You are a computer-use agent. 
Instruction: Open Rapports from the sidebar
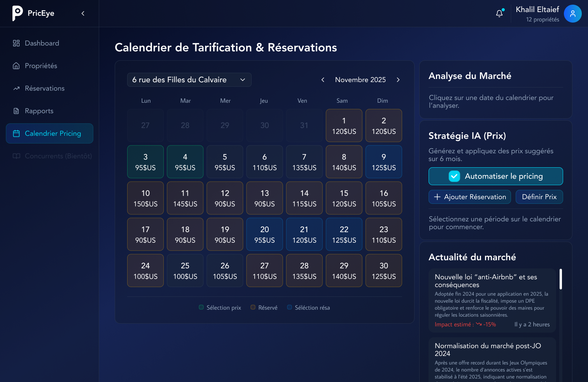click(39, 111)
